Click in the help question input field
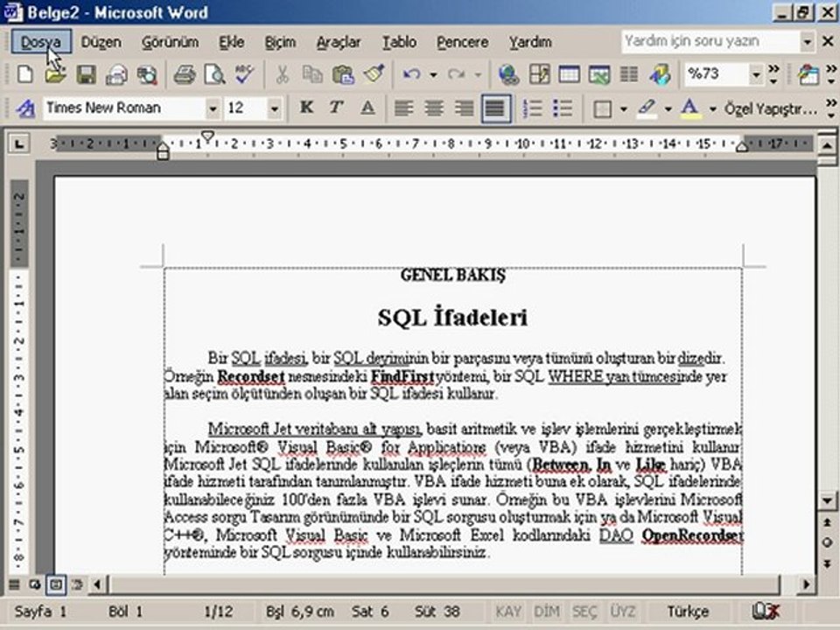 710,41
